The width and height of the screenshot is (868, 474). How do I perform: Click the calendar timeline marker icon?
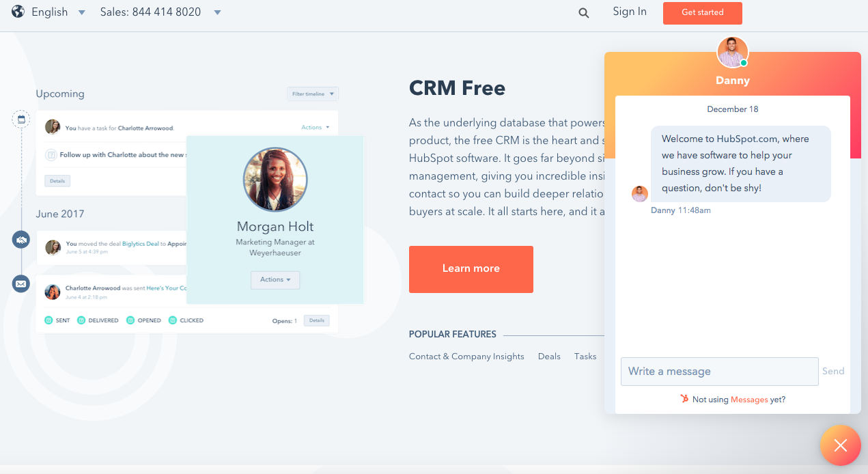tap(21, 119)
